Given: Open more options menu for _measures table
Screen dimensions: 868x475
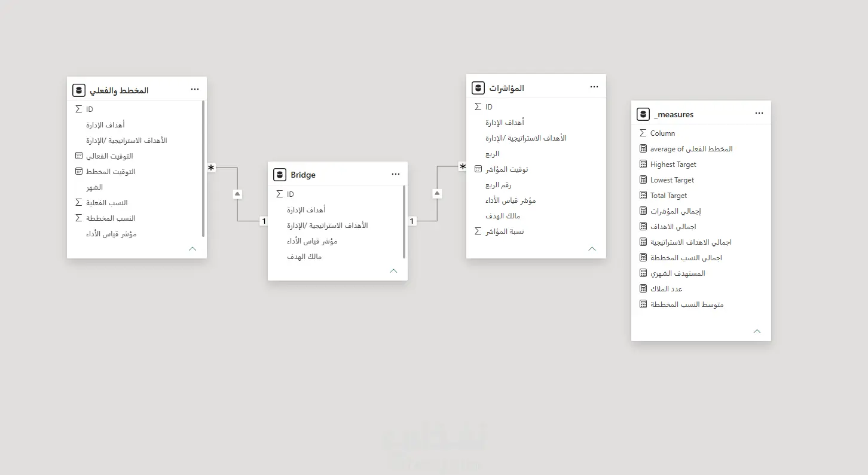Looking at the screenshot, I should (x=759, y=114).
